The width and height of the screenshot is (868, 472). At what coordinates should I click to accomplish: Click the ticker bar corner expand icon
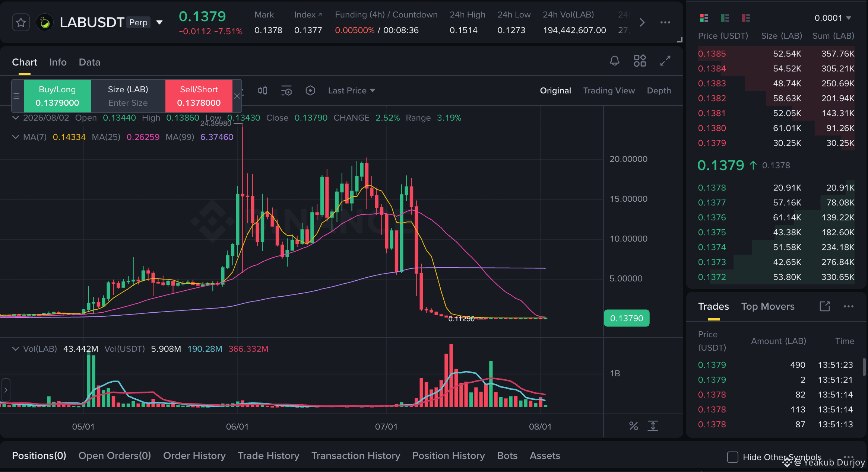point(679,39)
